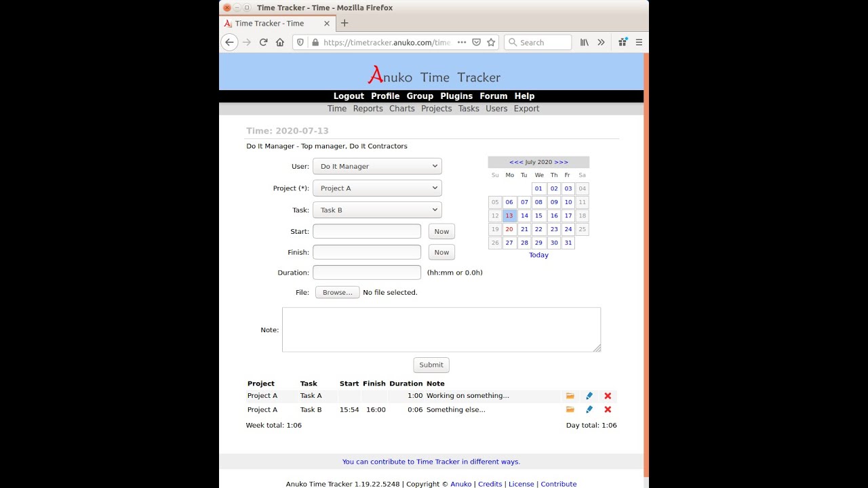
Task: Edit the Task B time entry
Action: (589, 409)
